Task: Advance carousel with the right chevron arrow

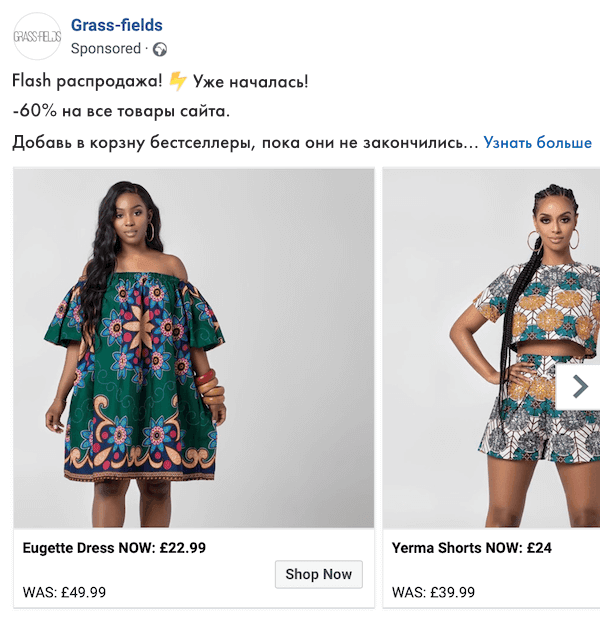Action: pos(580,386)
